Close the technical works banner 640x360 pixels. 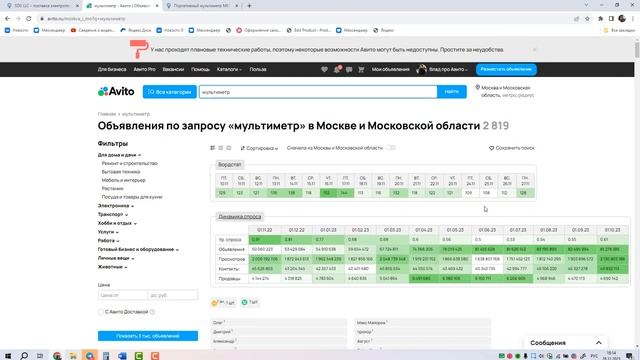coord(534,49)
